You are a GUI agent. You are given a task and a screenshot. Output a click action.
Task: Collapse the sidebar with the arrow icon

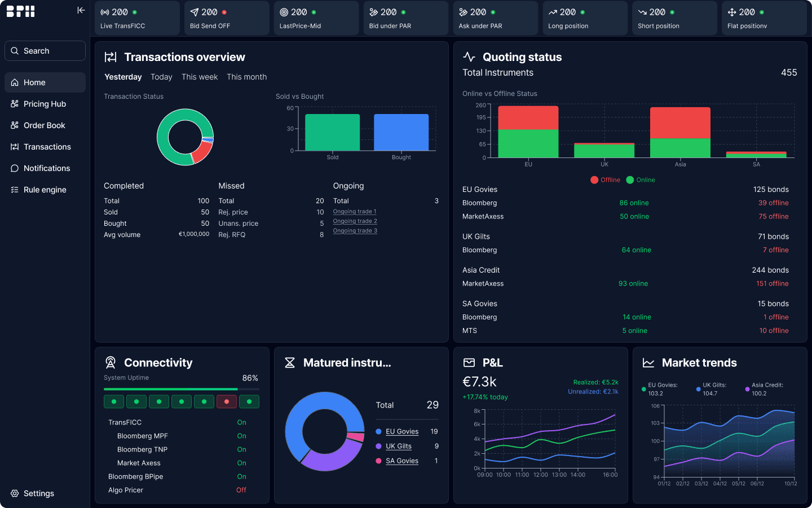coord(81,10)
